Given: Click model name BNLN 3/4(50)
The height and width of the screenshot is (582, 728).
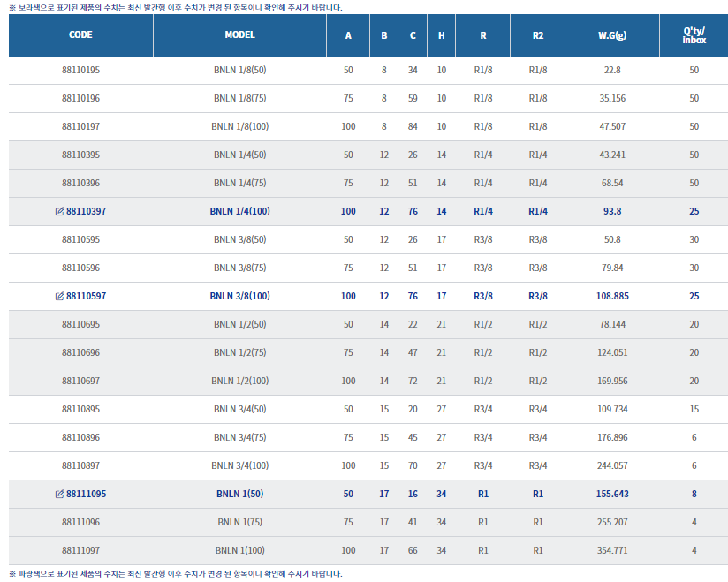Looking at the screenshot, I should pyautogui.click(x=240, y=410).
